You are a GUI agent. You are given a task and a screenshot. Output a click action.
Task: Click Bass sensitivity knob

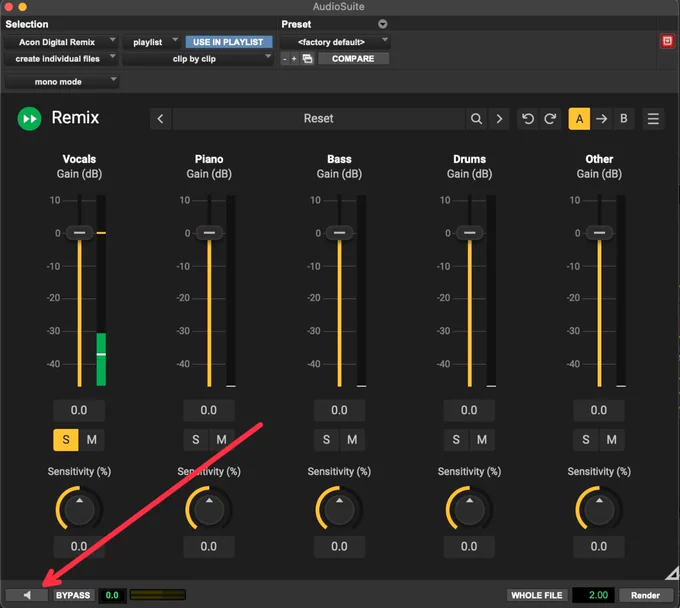339,508
